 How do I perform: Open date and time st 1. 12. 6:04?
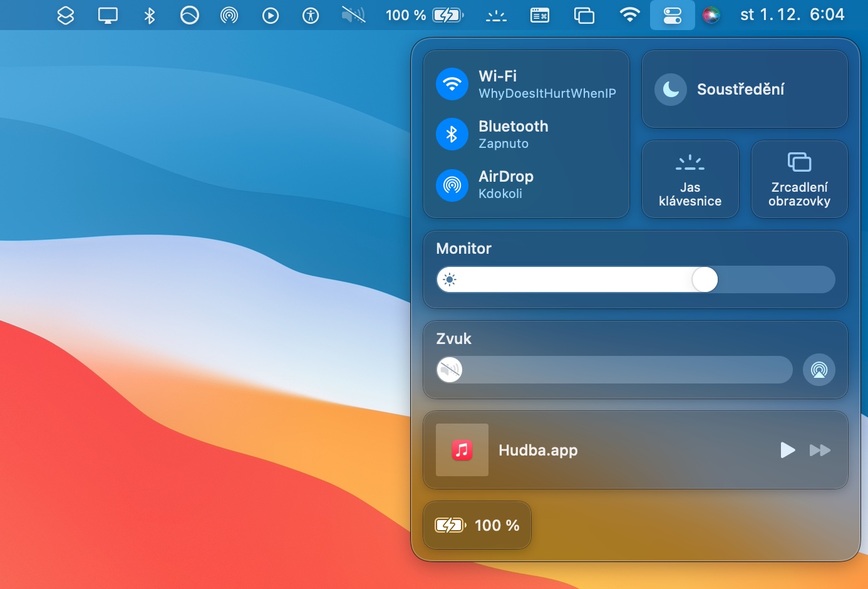click(792, 14)
